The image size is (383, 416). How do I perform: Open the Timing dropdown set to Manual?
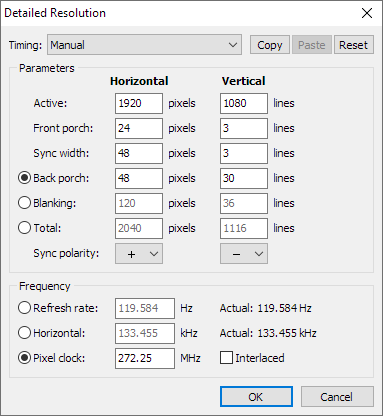[144, 45]
